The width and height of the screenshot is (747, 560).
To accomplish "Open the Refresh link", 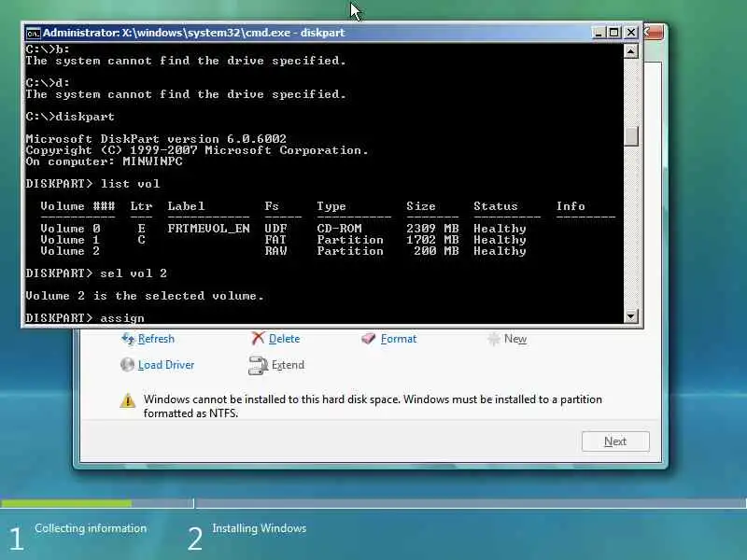I will pos(156,339).
